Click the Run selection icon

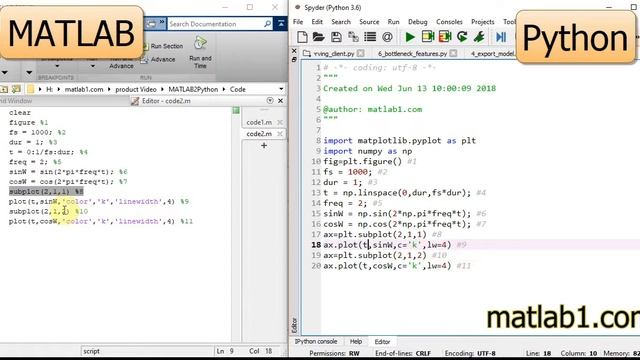[x=479, y=37]
